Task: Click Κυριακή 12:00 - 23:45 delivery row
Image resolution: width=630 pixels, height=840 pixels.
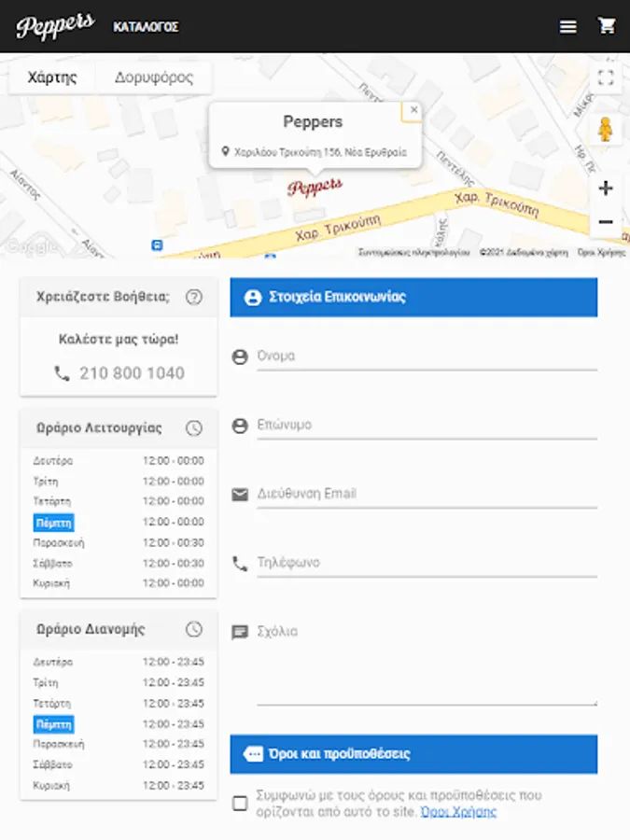Action: [x=119, y=786]
